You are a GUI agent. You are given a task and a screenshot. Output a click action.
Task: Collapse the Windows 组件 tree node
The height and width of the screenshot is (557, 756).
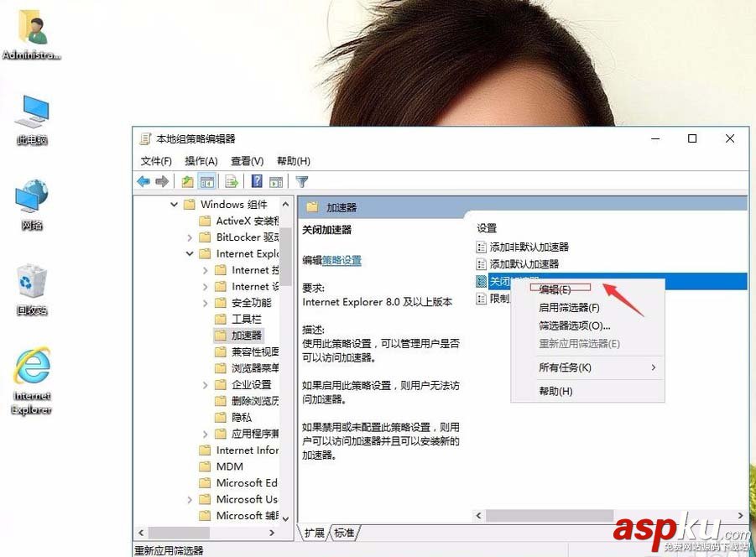(x=174, y=205)
